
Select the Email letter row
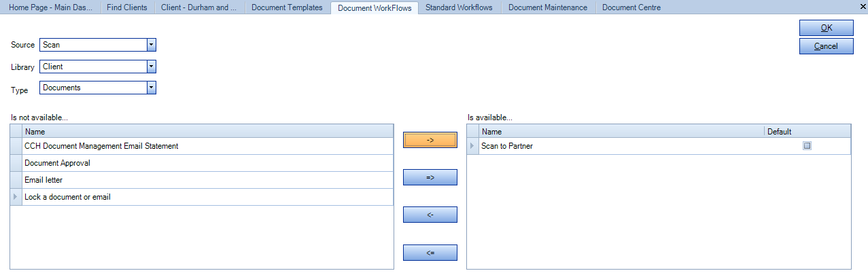[207, 180]
